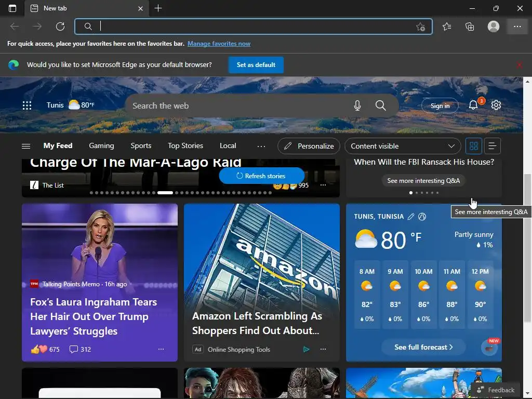This screenshot has height=399, width=532.
Task: Open more options on Ingraham story
Action: coord(161,349)
